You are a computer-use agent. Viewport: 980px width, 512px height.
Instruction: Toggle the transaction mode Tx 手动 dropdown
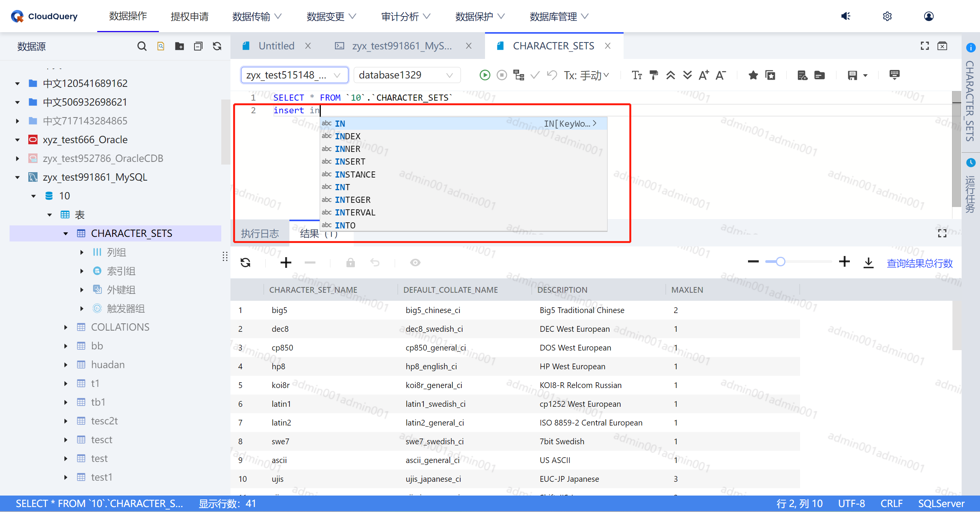tap(586, 75)
